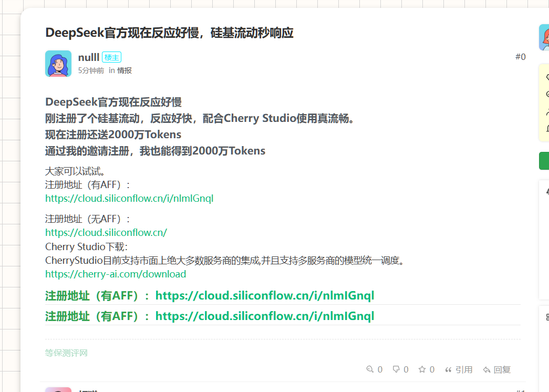
Task: Open the first siliconflow AFF invite link
Action: tap(129, 198)
